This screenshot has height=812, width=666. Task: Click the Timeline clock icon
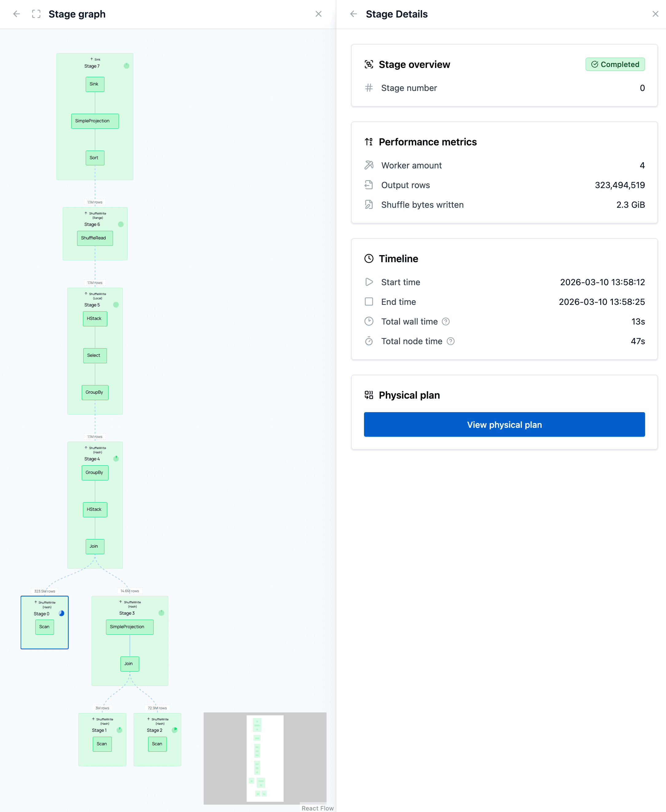[x=369, y=258]
